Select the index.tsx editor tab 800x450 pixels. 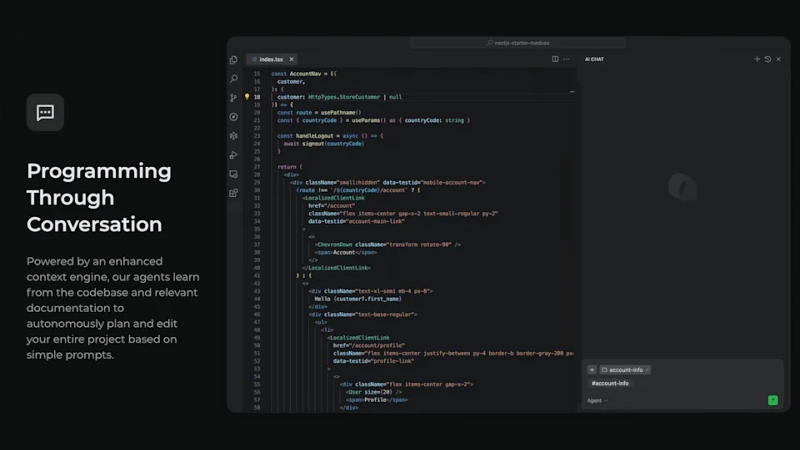click(x=270, y=59)
